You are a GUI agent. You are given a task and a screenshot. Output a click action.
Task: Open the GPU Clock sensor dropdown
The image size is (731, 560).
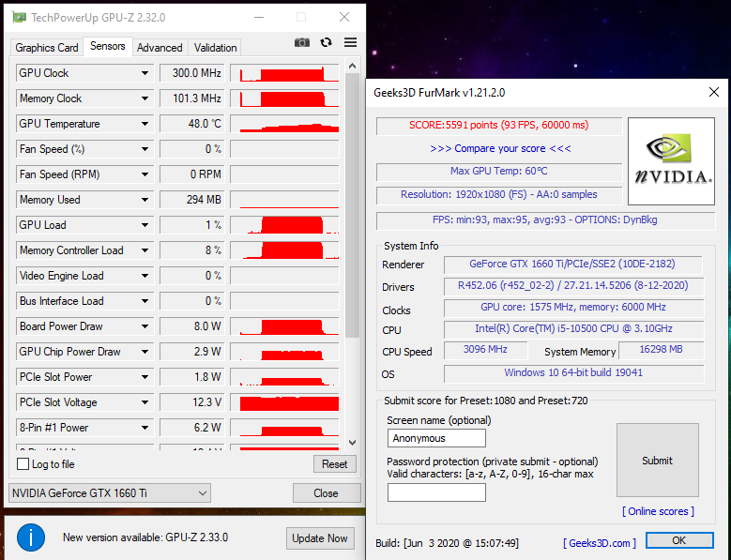pyautogui.click(x=145, y=73)
